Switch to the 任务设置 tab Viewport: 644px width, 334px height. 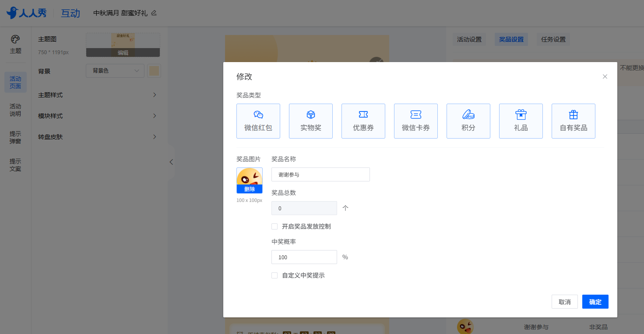click(553, 39)
